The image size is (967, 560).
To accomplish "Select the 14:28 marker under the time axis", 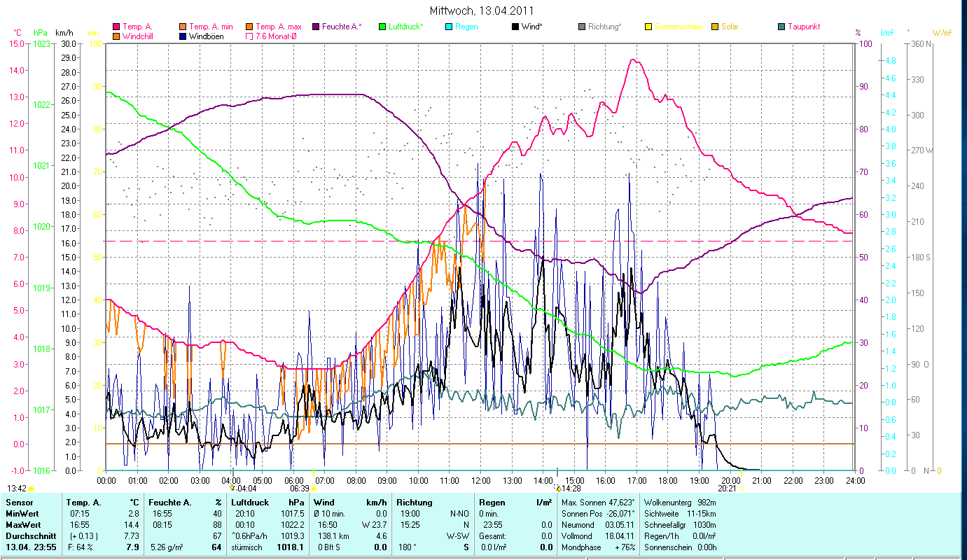I will coord(568,489).
